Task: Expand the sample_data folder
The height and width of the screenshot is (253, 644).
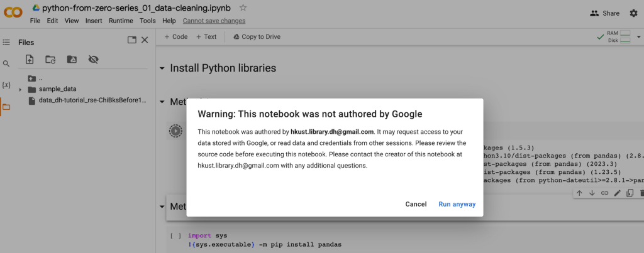Action: 20,89
